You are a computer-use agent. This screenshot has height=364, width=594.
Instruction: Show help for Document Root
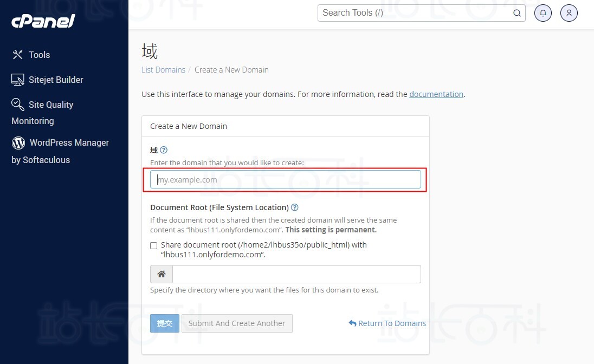coord(295,207)
